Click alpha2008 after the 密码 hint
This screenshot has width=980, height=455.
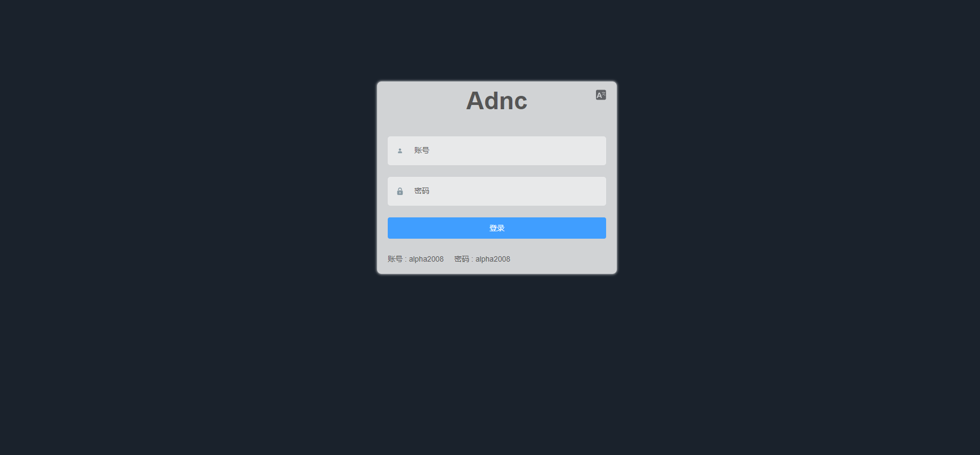(x=493, y=259)
